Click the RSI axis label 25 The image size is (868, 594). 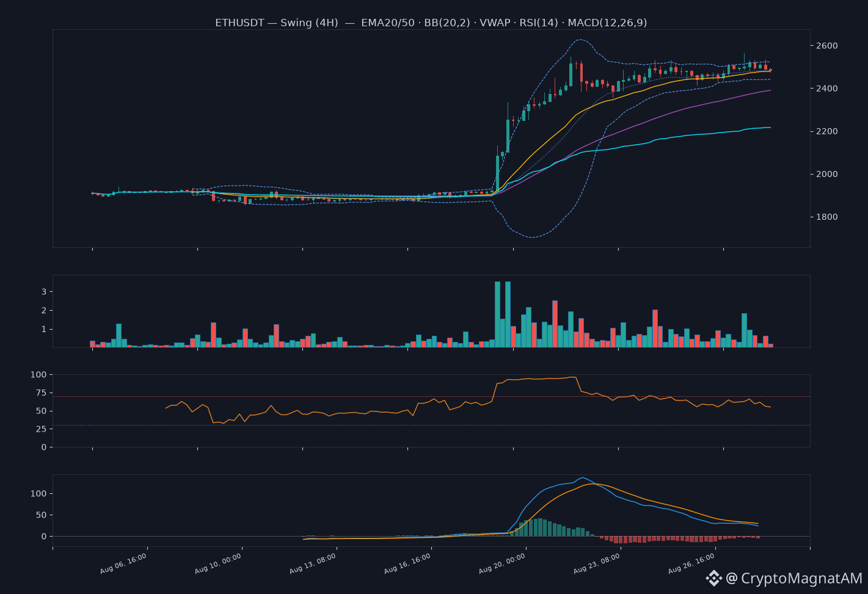[x=41, y=429]
